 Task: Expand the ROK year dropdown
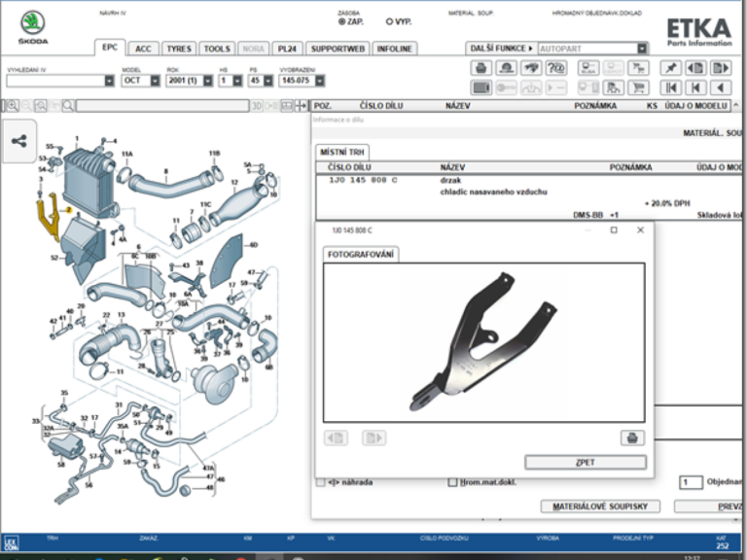click(207, 81)
